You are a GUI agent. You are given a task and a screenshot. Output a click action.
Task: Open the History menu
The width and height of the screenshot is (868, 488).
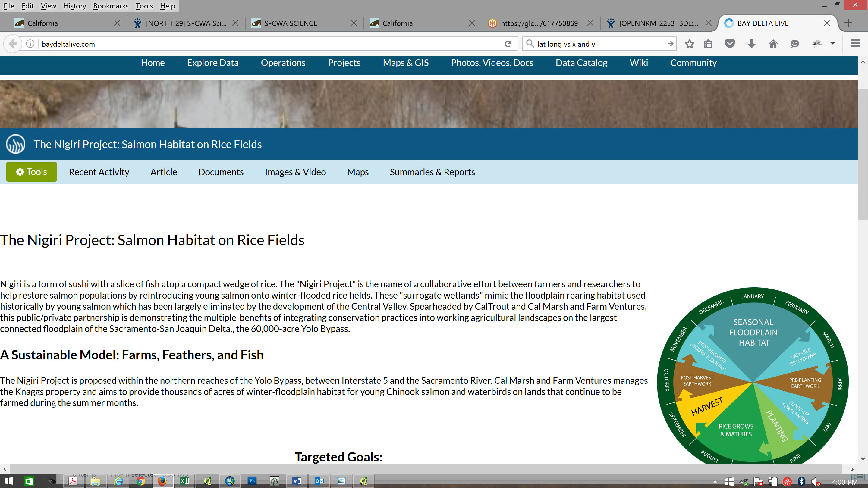[75, 6]
